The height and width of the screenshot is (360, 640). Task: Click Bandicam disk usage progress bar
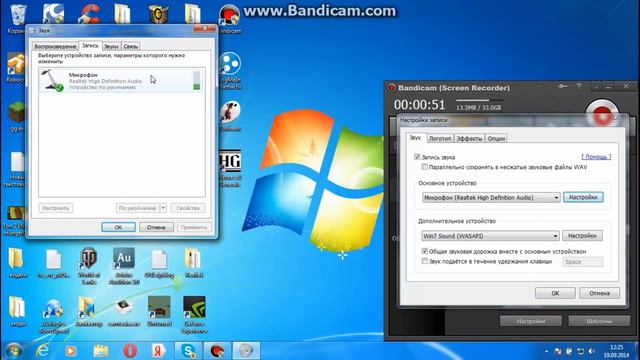click(x=480, y=100)
